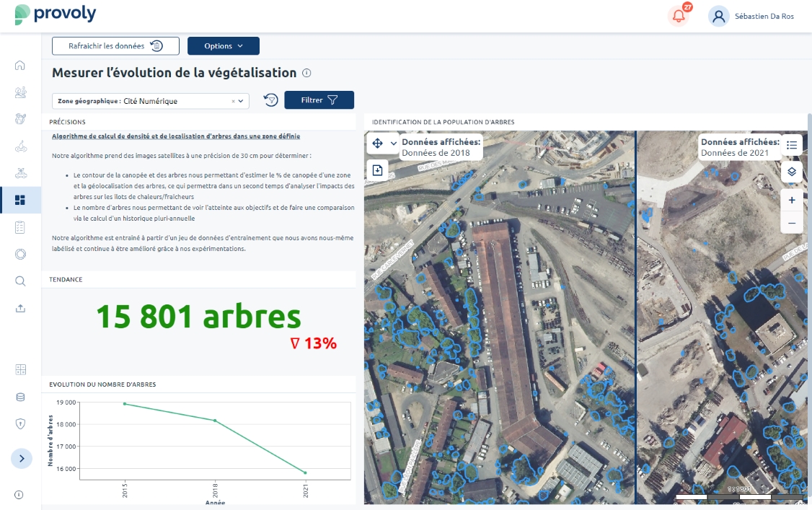Click IDENTIFICATION DE LA POPULATION D'ARBRES header
Viewport: 812px width, 510px height.
[x=443, y=122]
